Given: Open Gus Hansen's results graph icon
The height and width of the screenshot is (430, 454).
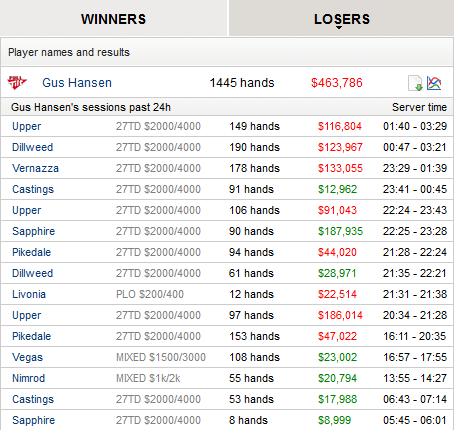Looking at the screenshot, I should click(x=434, y=83).
